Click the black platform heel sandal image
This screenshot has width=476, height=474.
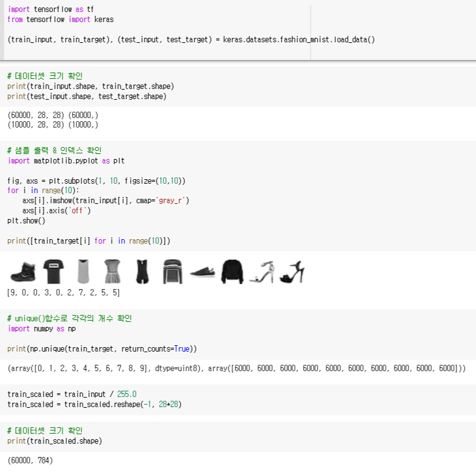(292, 272)
